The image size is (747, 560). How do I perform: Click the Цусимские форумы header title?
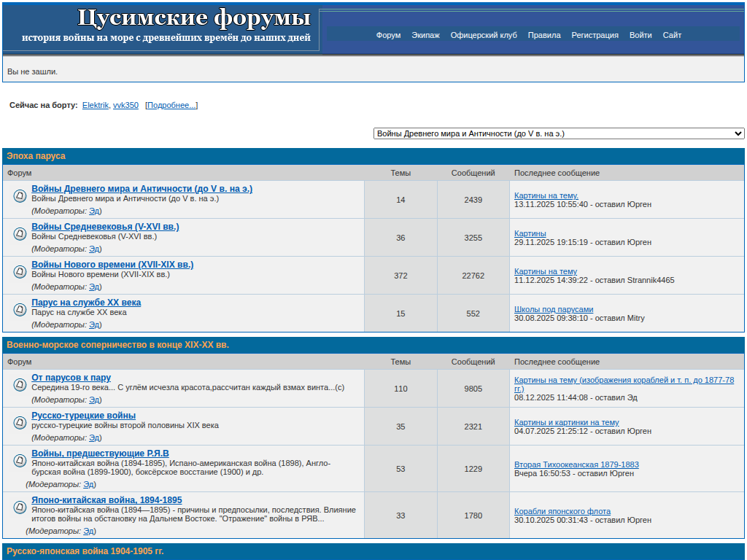pos(193,18)
